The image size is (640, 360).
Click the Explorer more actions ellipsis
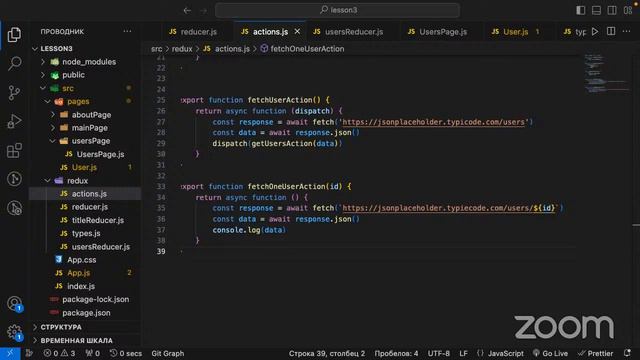(x=127, y=31)
